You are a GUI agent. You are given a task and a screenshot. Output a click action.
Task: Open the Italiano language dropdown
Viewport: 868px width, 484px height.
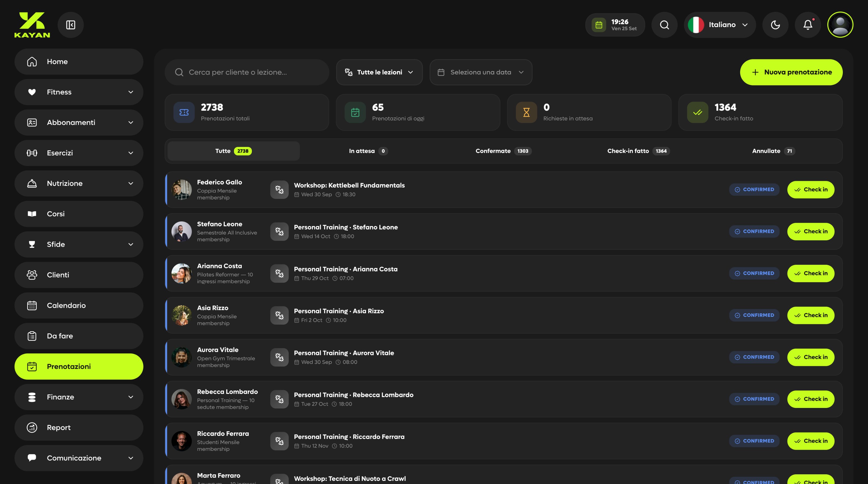pyautogui.click(x=720, y=25)
